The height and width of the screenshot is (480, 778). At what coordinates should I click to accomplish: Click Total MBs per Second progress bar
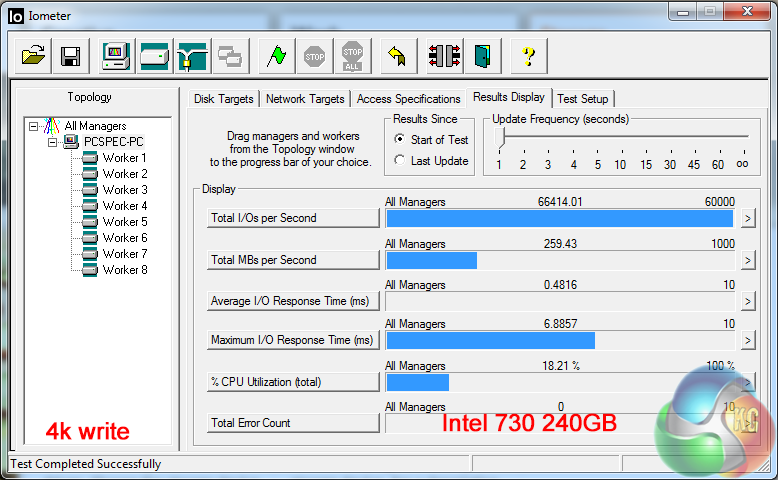(560, 260)
